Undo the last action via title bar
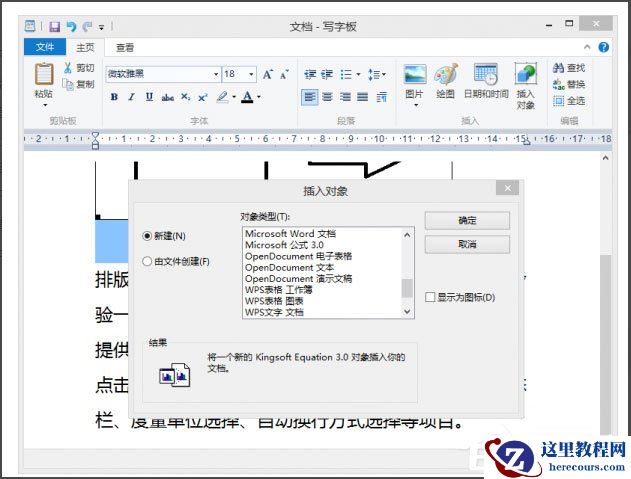Screen dimensions: 631x479 71,27
